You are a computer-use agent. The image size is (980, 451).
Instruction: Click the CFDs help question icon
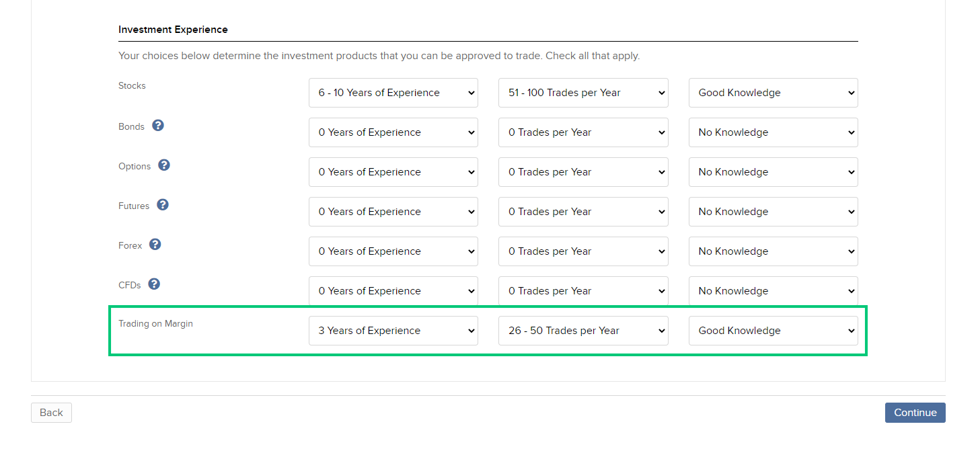pos(154,284)
